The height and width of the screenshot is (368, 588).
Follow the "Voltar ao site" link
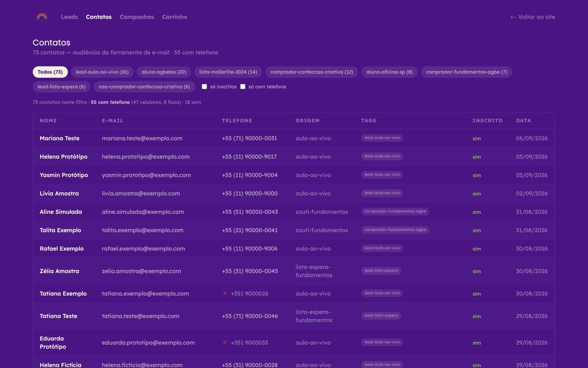(532, 17)
